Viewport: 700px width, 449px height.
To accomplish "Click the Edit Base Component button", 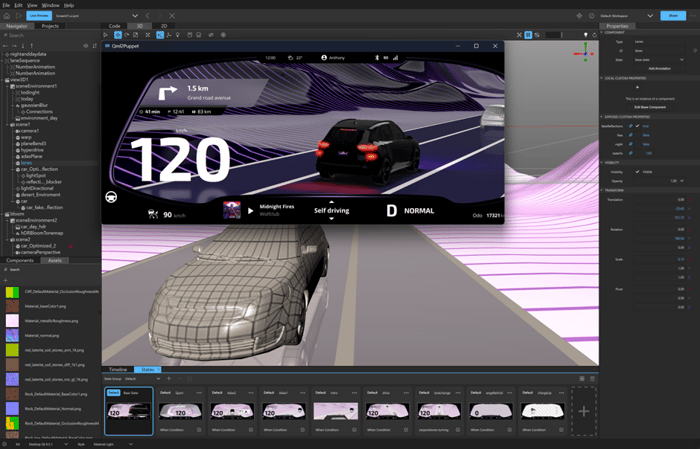I will pos(650,106).
